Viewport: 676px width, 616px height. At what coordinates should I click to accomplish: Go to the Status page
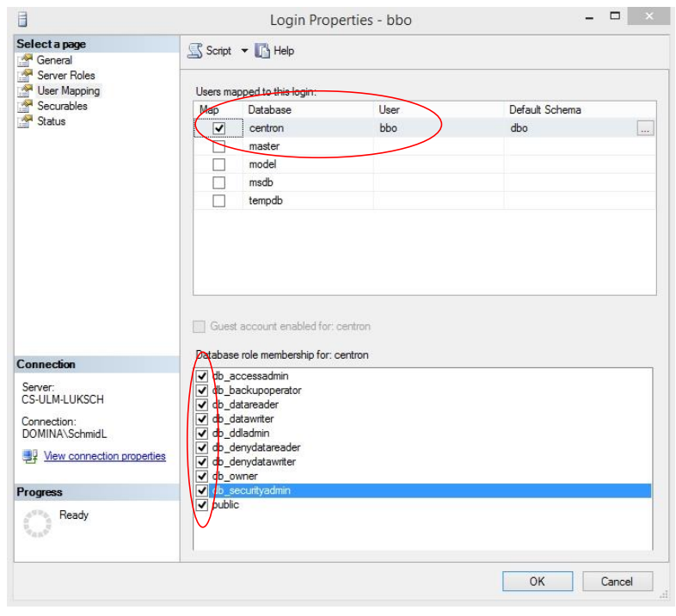(51, 121)
